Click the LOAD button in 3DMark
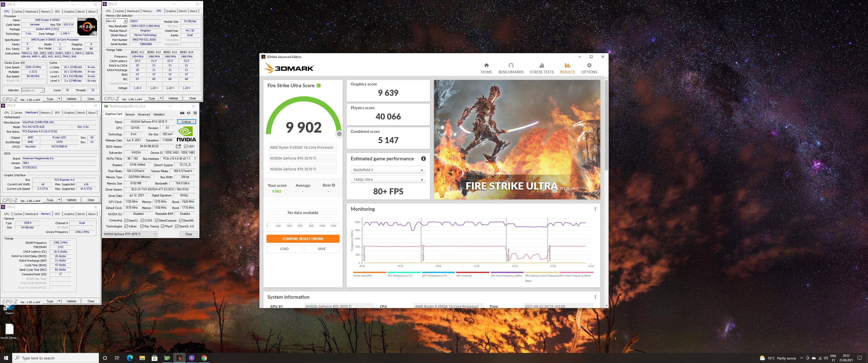The width and height of the screenshot is (868, 363). pos(284,249)
